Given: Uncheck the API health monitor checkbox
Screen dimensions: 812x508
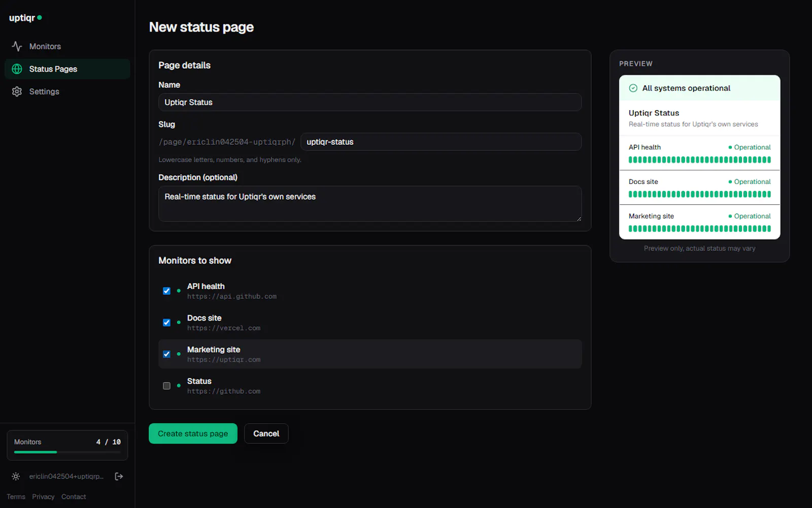Looking at the screenshot, I should pos(166,291).
